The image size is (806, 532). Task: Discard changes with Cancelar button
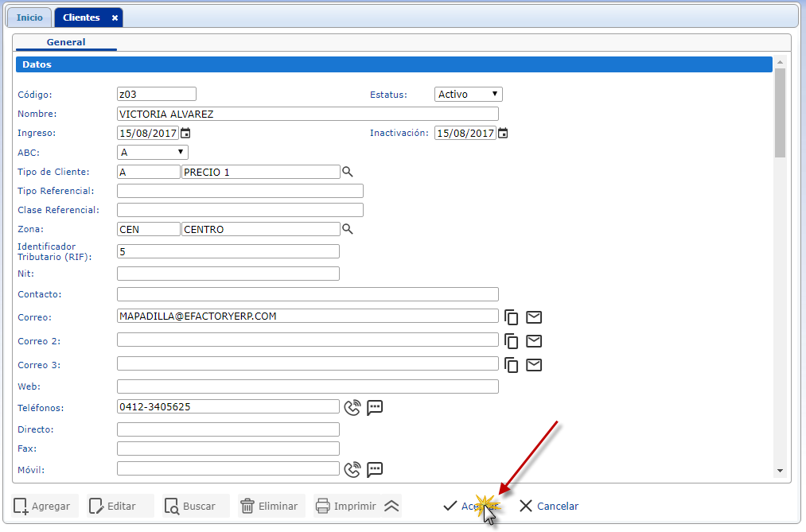pyautogui.click(x=549, y=506)
